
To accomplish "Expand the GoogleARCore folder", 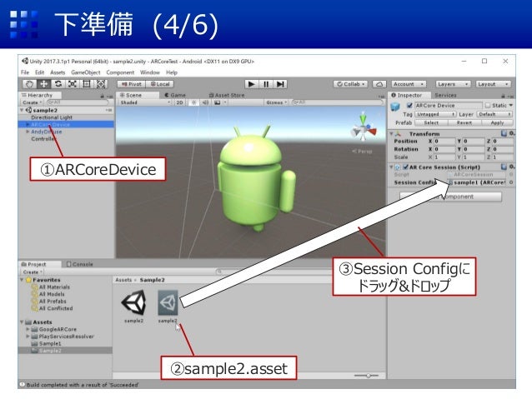I will [28, 329].
